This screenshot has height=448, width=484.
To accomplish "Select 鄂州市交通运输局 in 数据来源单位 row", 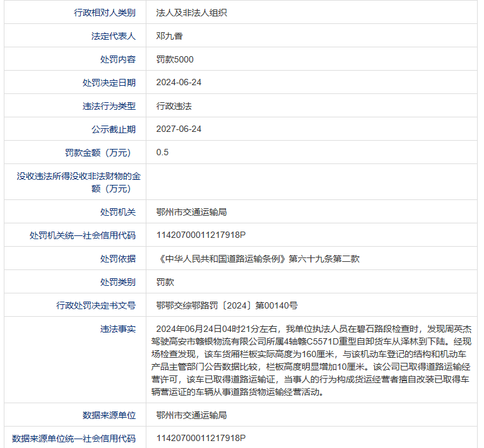I will pos(191,415).
